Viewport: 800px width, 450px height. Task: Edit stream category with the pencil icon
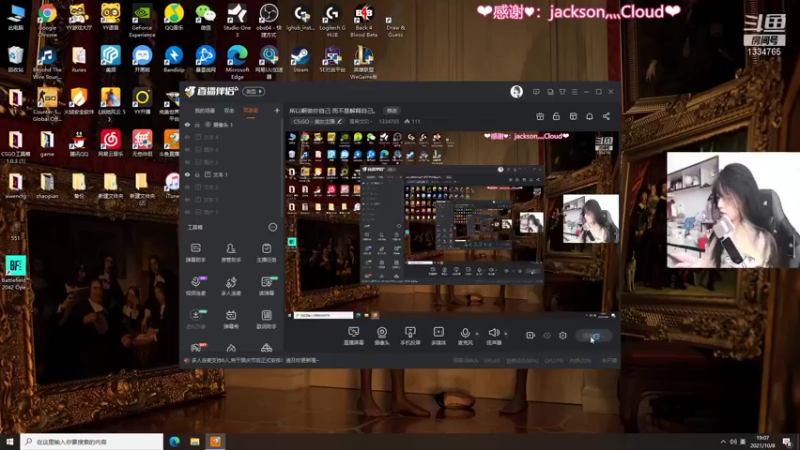pos(339,121)
